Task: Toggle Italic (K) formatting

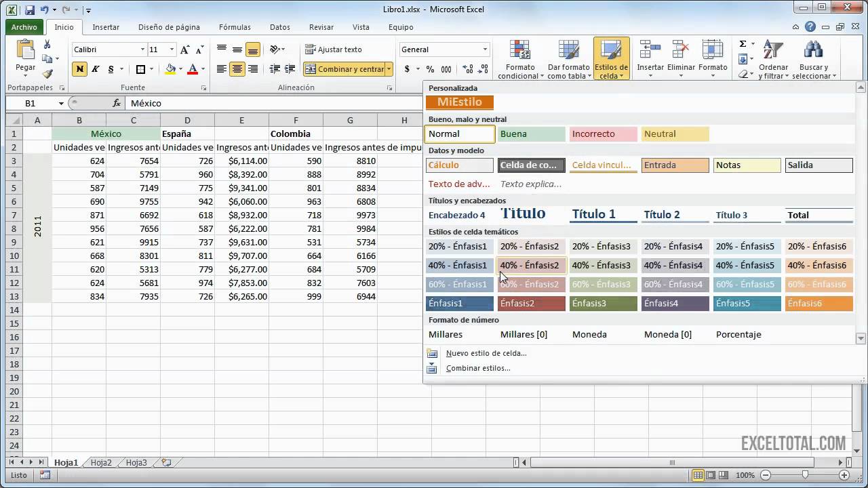Action: coord(96,69)
